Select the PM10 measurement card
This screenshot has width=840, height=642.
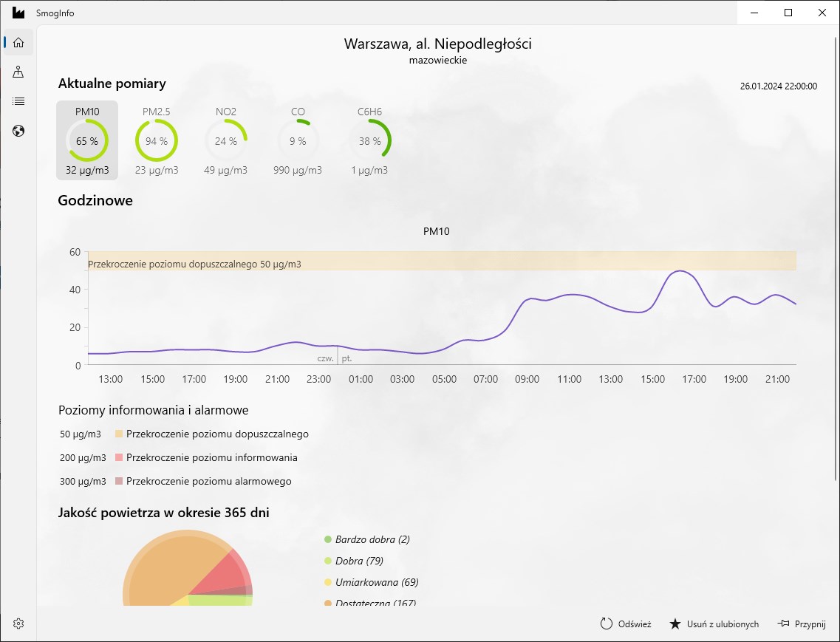coord(87,140)
